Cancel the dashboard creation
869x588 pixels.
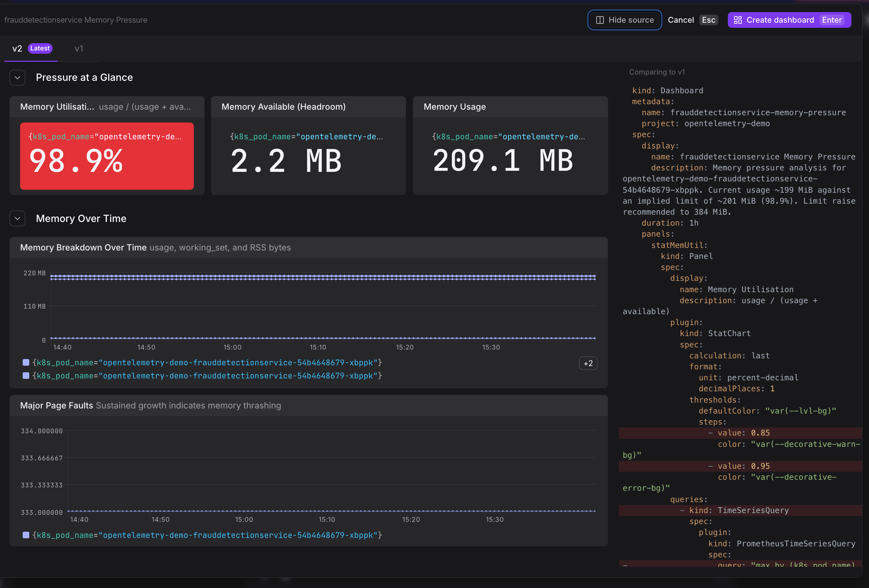point(681,20)
